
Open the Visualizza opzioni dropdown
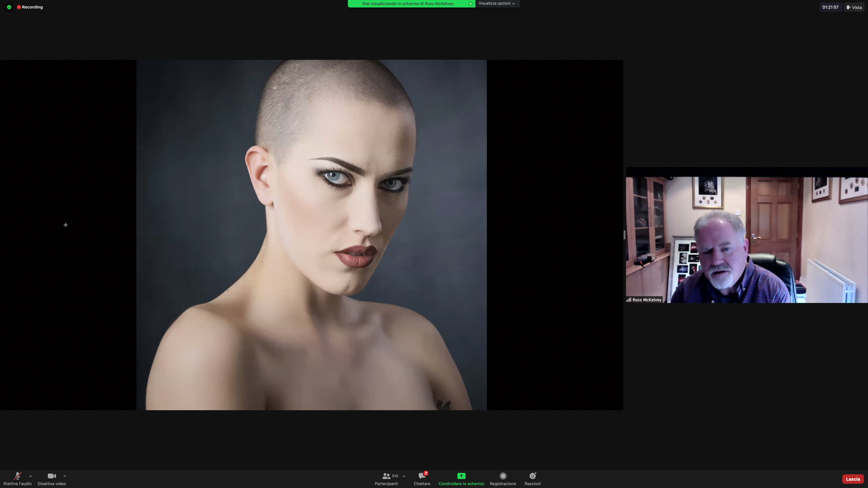point(497,3)
